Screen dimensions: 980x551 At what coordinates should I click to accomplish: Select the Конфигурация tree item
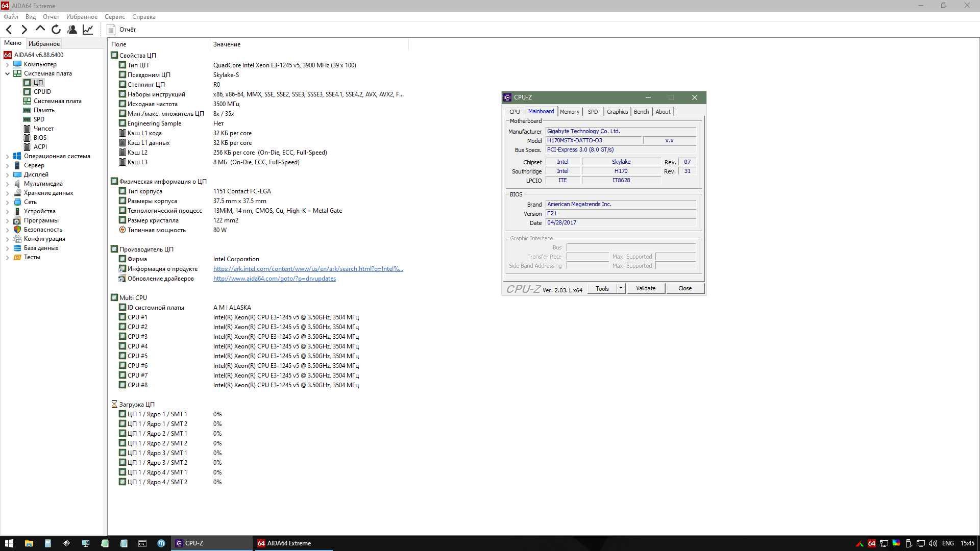(44, 239)
